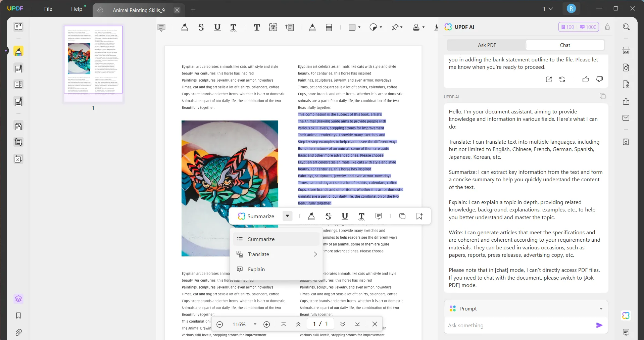Send the chat message with arrow button
Viewport: 644px width, 340px height.
pyautogui.click(x=599, y=325)
